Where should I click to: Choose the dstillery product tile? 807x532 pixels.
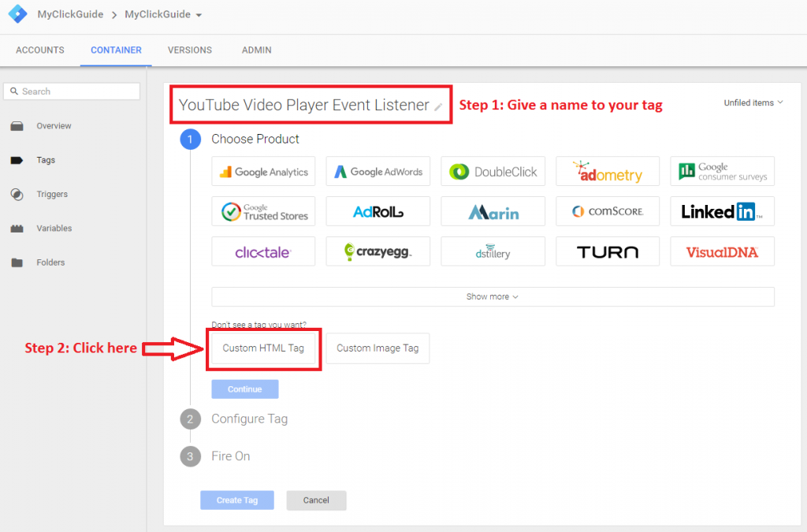[x=493, y=251]
